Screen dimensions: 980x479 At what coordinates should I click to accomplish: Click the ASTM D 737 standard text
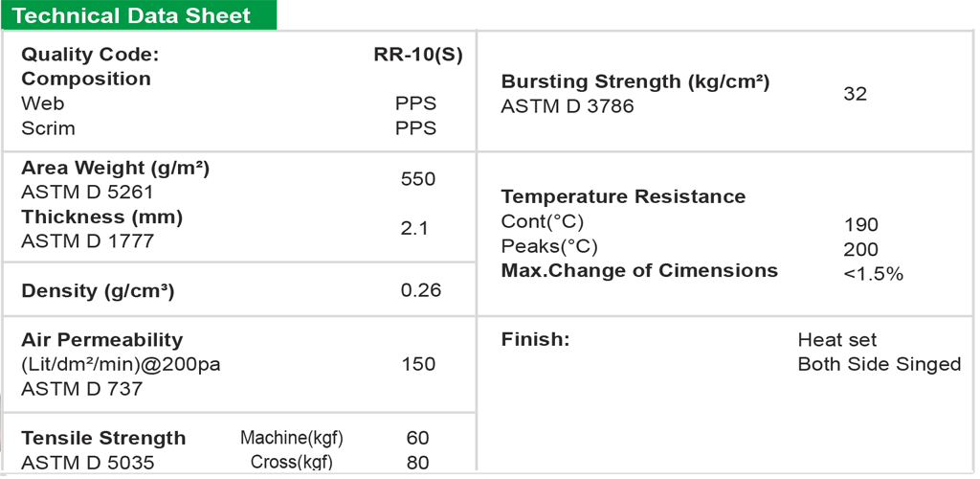coord(81,389)
